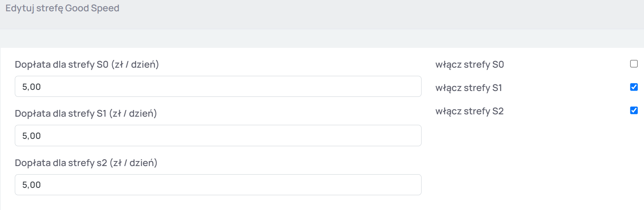Click the "(zł / dzień)" unit in the s2 label
The image size is (644, 210).
134,163
